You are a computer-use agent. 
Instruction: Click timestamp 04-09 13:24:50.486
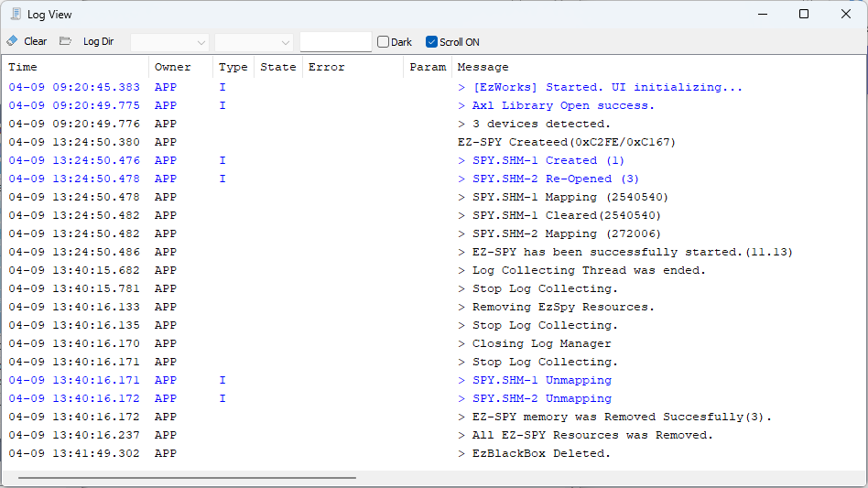(x=74, y=252)
